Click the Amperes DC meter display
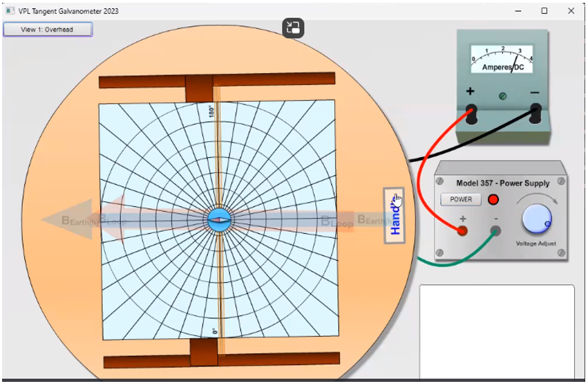 pos(502,59)
